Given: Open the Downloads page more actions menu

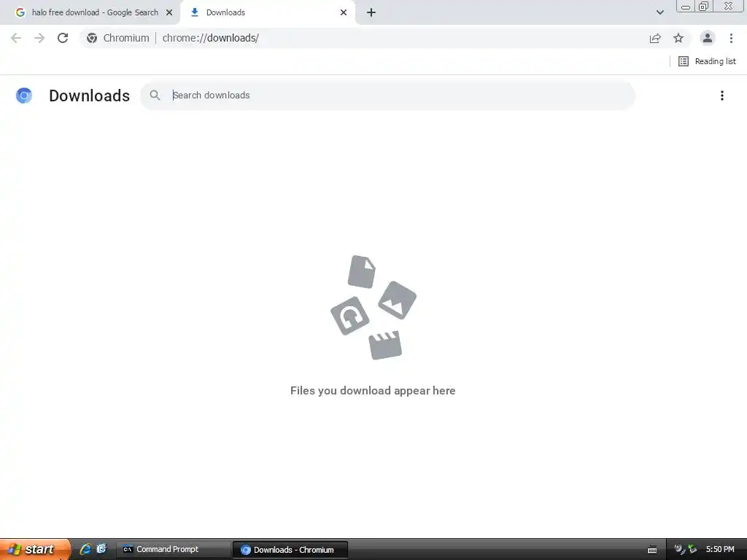Looking at the screenshot, I should click(722, 96).
